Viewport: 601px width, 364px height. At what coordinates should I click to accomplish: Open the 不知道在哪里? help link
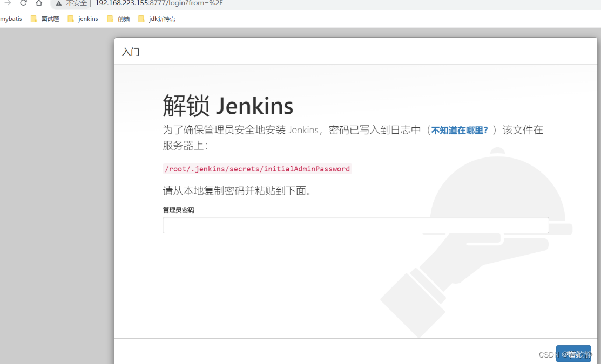[458, 130]
